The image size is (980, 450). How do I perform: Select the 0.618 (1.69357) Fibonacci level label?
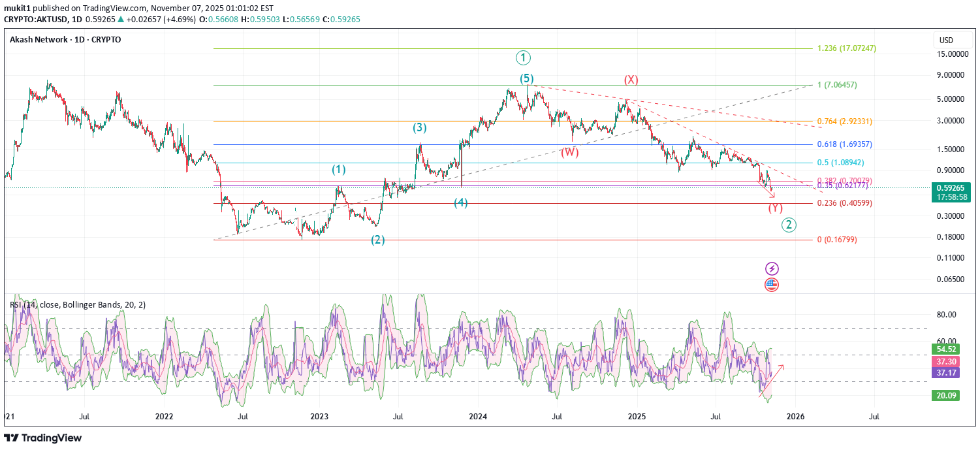click(x=845, y=144)
